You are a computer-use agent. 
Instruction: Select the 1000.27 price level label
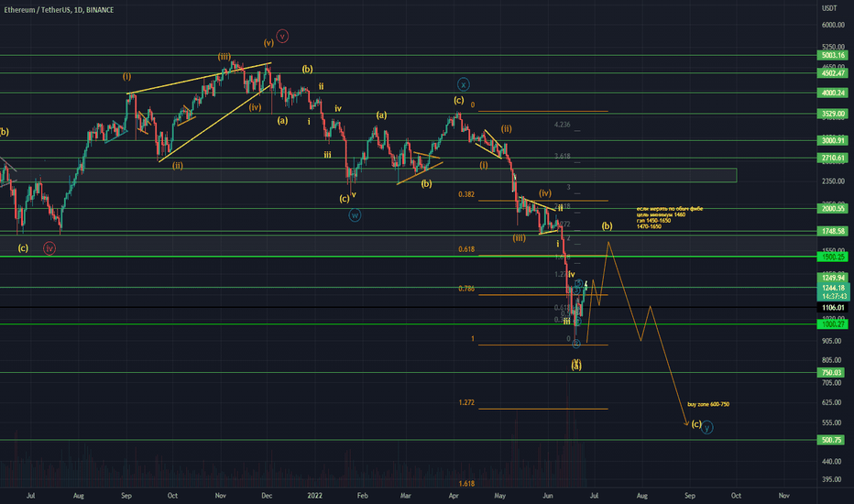(833, 324)
